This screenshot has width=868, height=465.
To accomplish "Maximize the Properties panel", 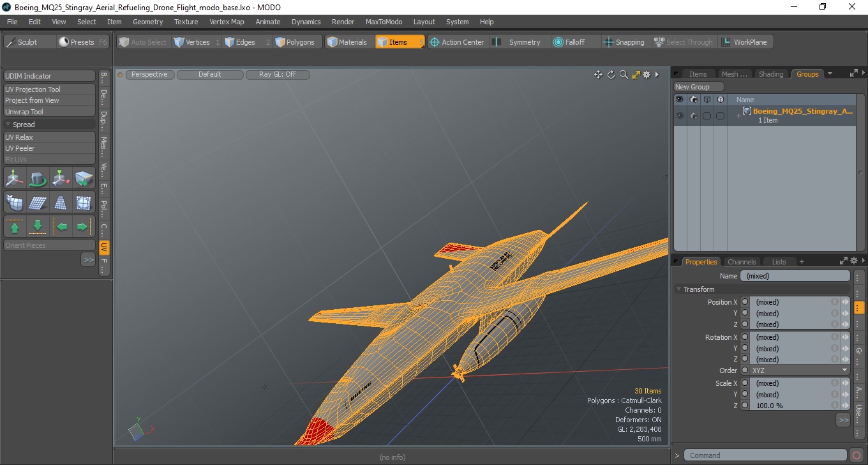I will [x=844, y=261].
